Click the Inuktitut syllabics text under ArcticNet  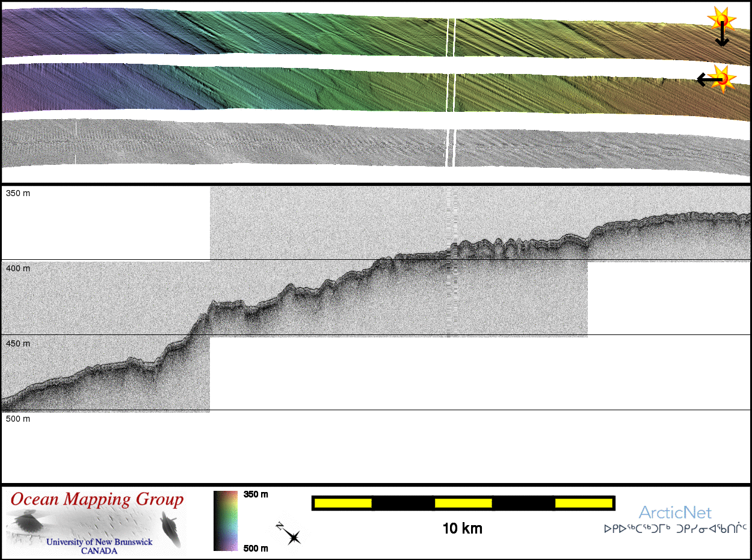click(x=675, y=529)
